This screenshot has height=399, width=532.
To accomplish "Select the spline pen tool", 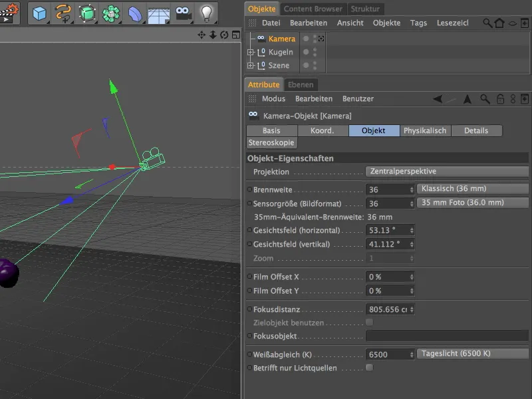I will [63, 13].
